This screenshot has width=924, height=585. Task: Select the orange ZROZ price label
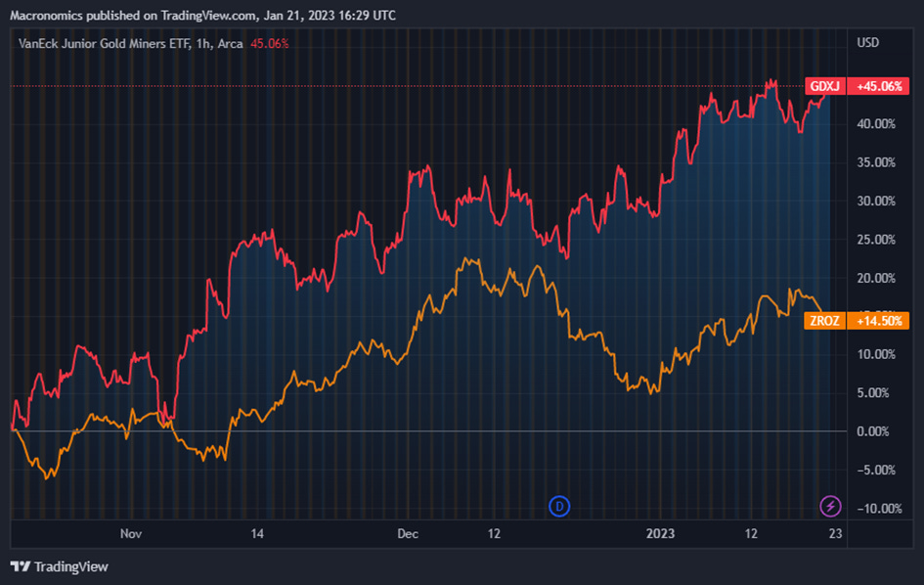point(825,321)
